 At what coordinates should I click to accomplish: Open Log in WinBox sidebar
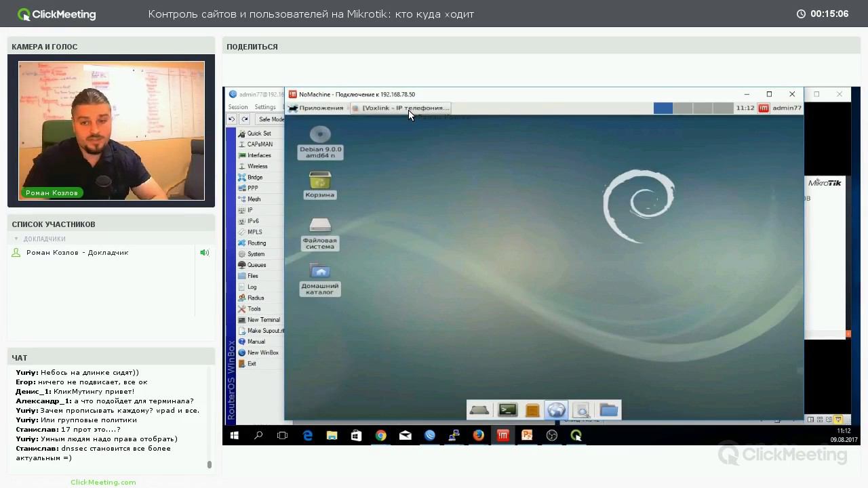click(x=252, y=287)
